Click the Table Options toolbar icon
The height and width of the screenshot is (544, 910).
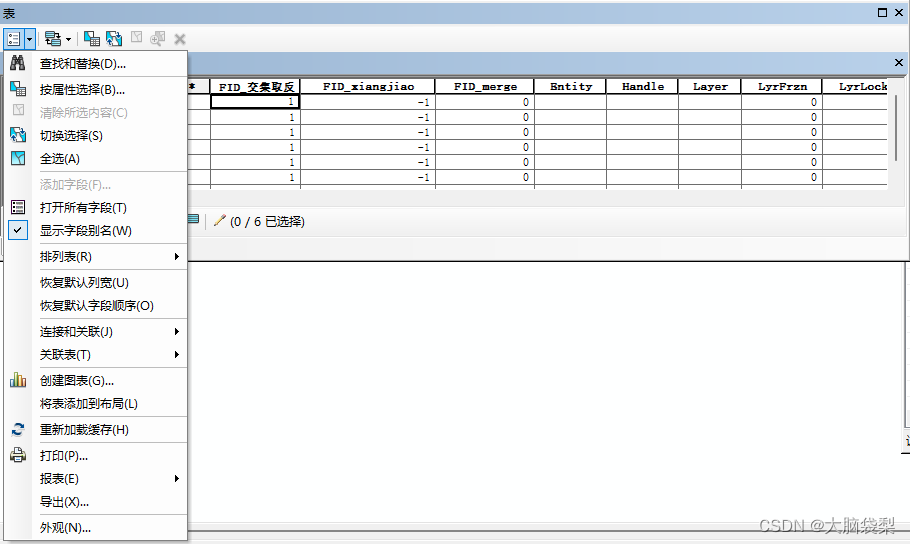tap(13, 39)
